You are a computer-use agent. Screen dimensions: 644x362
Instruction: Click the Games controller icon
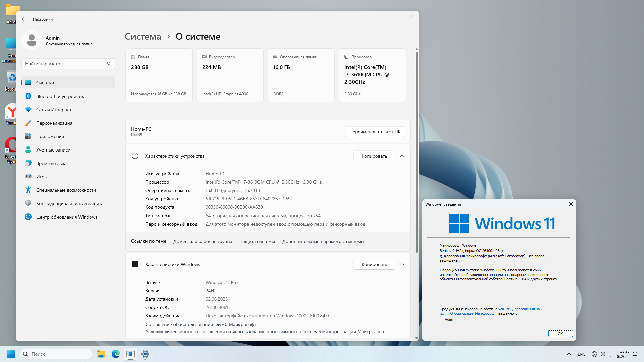click(28, 176)
